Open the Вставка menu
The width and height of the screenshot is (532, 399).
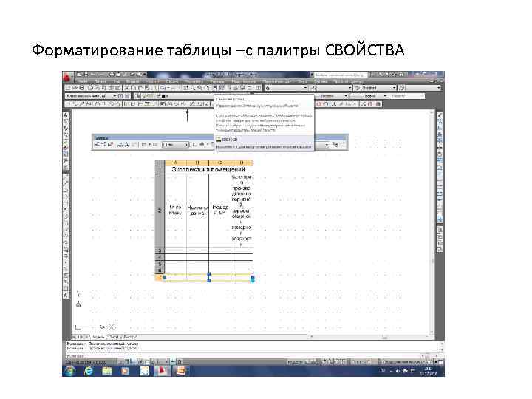pyautogui.click(x=133, y=81)
